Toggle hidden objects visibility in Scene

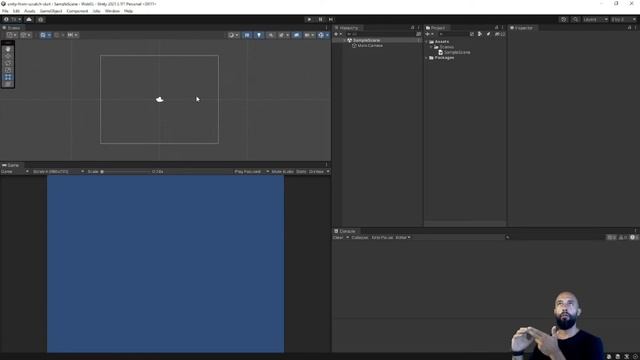coord(296,35)
